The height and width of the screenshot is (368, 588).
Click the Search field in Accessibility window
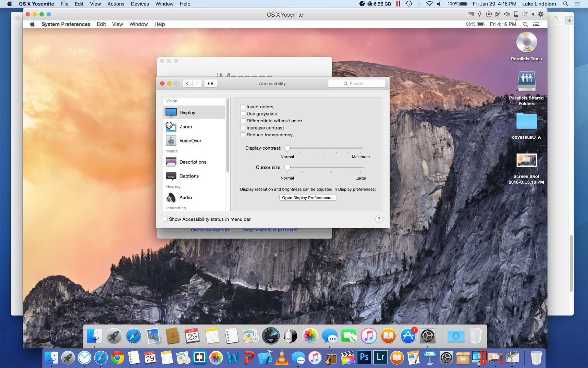coord(357,83)
